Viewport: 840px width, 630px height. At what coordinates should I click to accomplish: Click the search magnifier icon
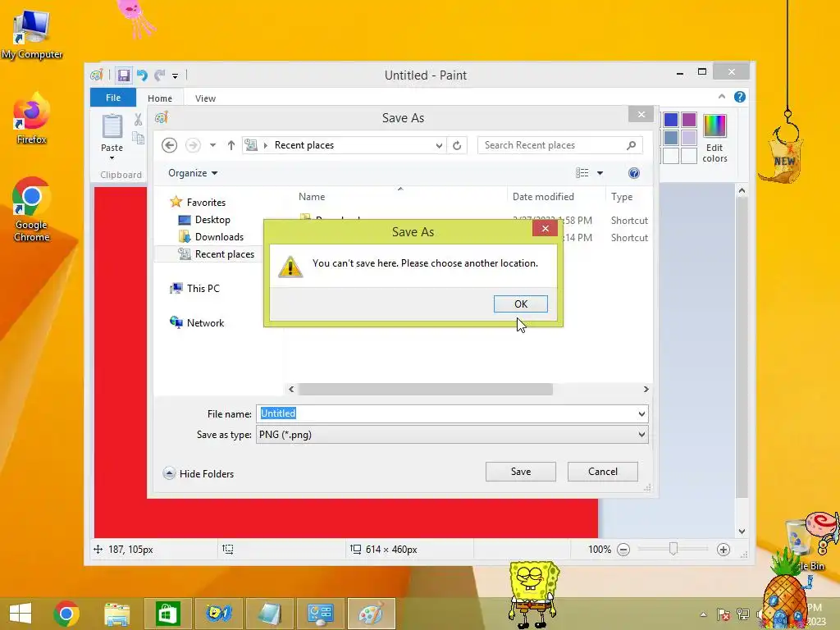point(631,145)
